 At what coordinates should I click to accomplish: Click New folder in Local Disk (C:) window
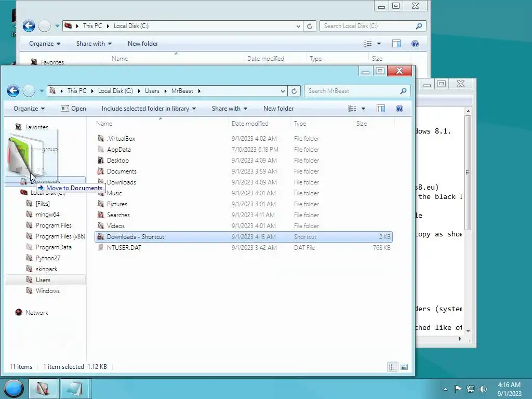pyautogui.click(x=143, y=44)
